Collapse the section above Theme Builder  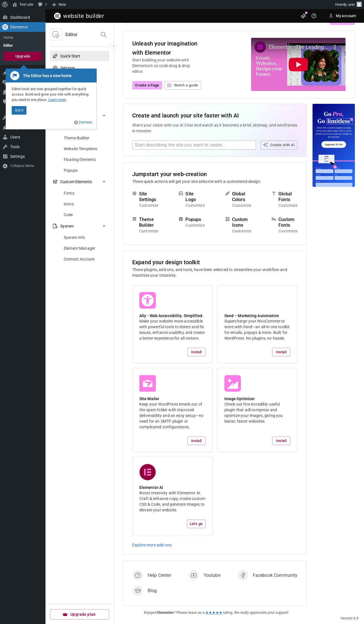[x=104, y=116]
